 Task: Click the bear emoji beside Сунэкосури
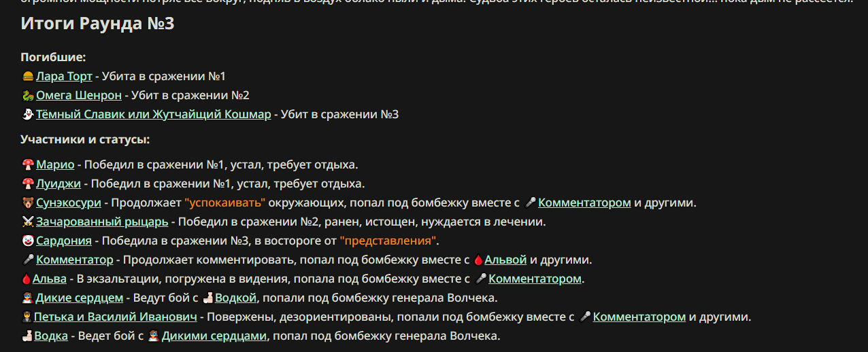[28, 203]
